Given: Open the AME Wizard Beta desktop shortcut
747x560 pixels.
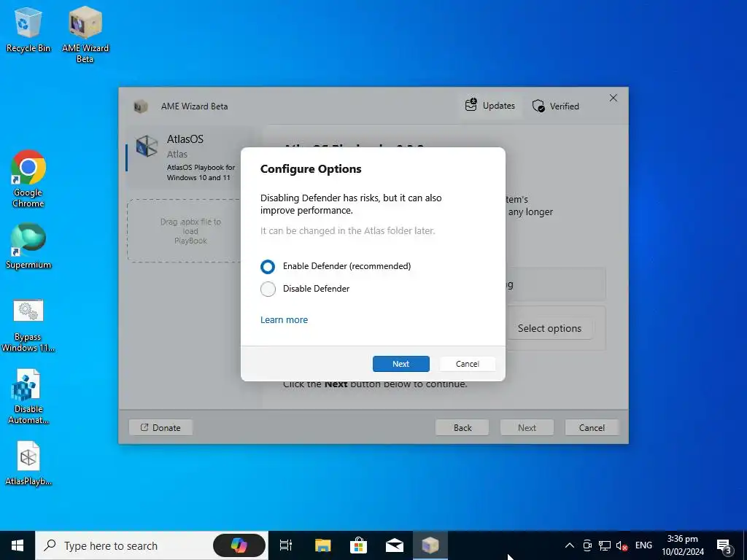Looking at the screenshot, I should coord(85,34).
